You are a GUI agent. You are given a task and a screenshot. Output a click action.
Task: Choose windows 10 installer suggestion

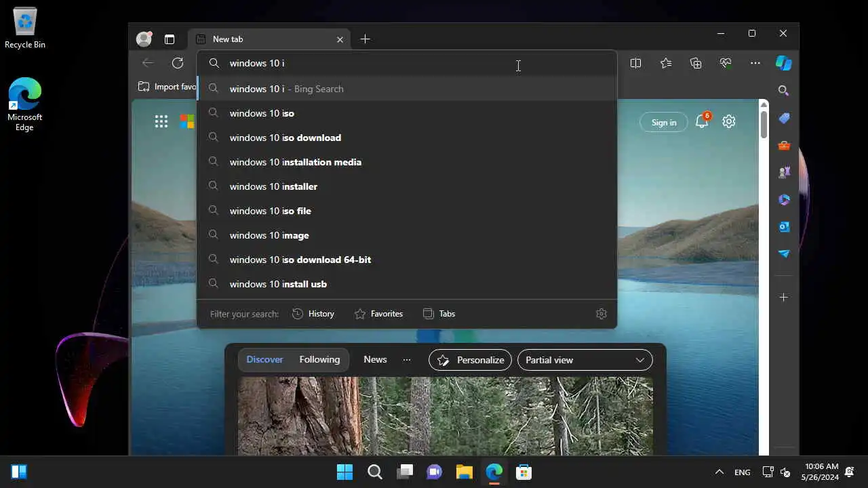[407, 186]
